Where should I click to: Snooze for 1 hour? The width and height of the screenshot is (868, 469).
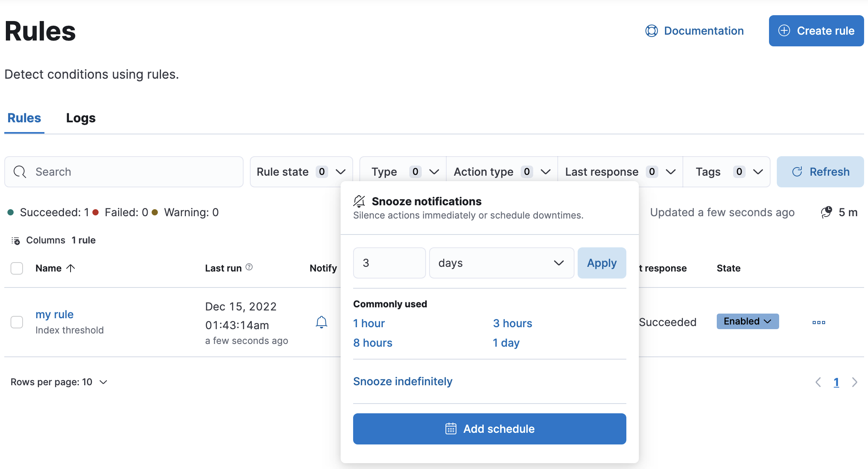369,323
